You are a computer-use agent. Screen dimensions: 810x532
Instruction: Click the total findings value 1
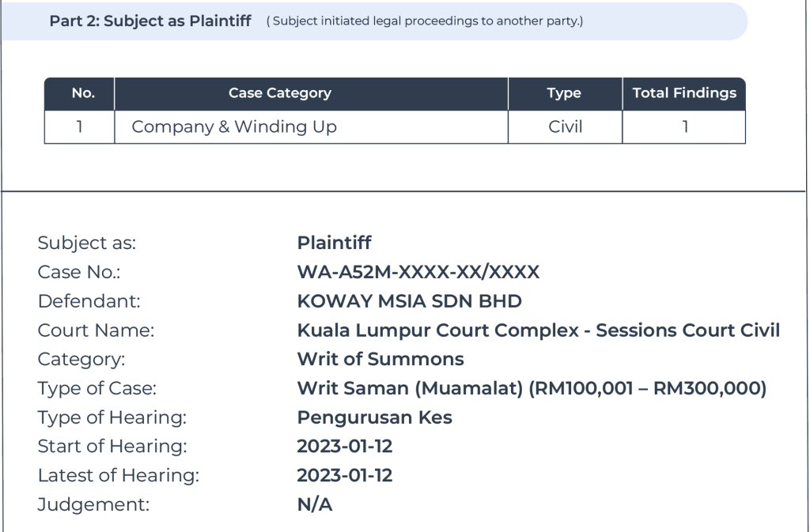pyautogui.click(x=685, y=126)
